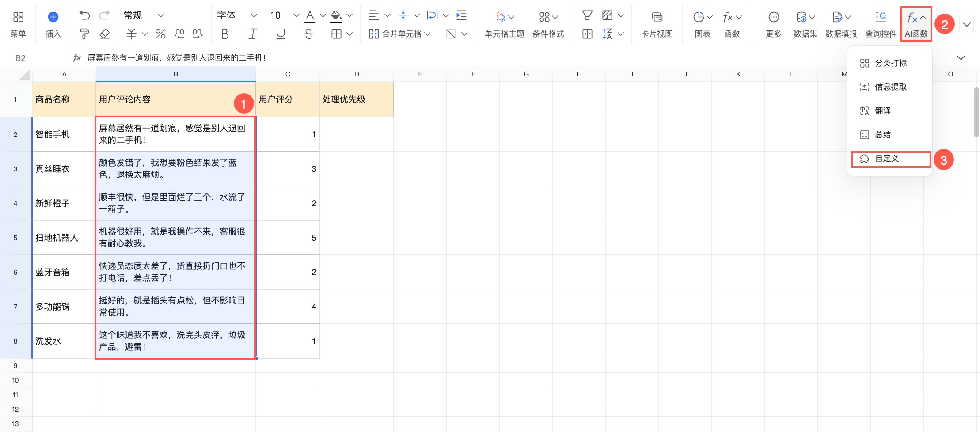Toggle italic formatting
This screenshot has height=432, width=980.
click(x=253, y=34)
